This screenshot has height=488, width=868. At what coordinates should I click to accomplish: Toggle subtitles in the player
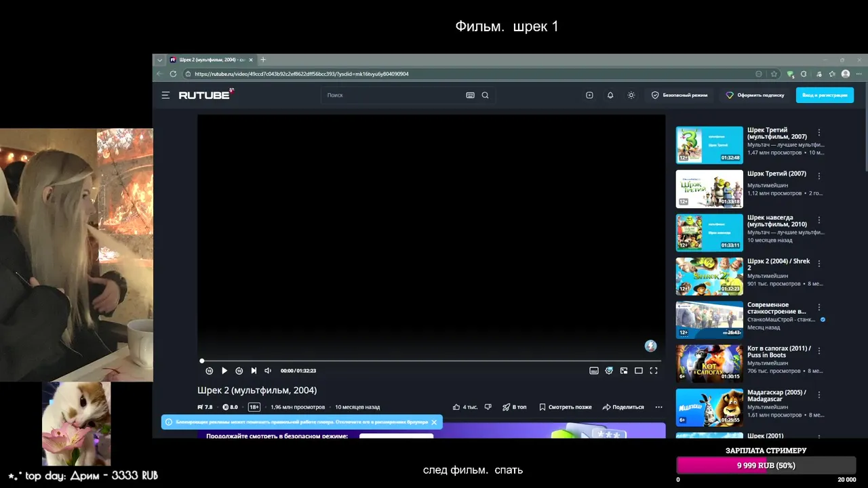click(x=594, y=371)
